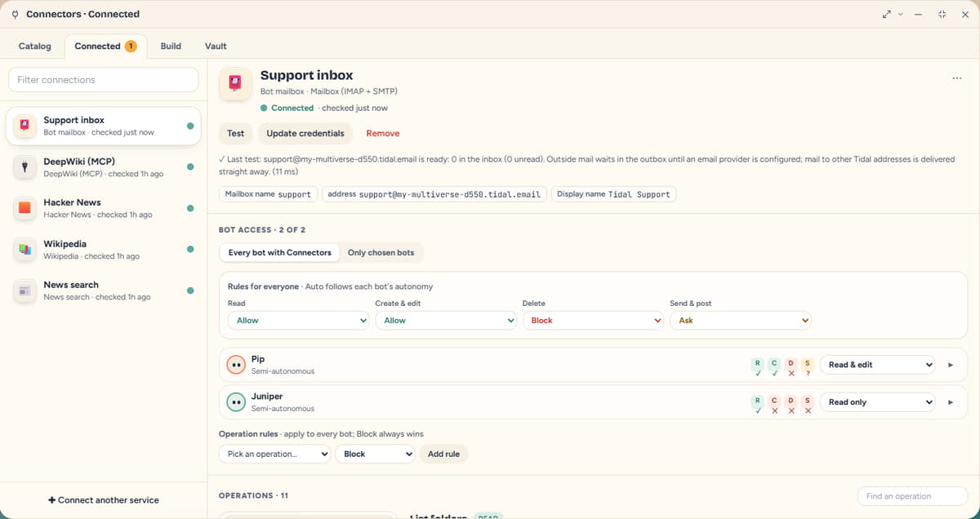Image resolution: width=980 pixels, height=519 pixels.
Task: Click the DeepWiki (MCP) connector icon
Action: [25, 167]
